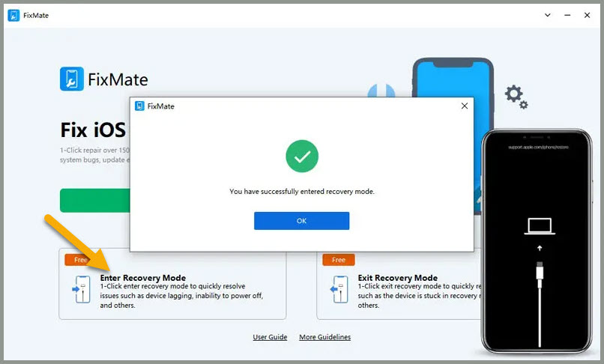This screenshot has height=364, width=604.
Task: Close the FixMate success dialog
Action: click(x=465, y=106)
